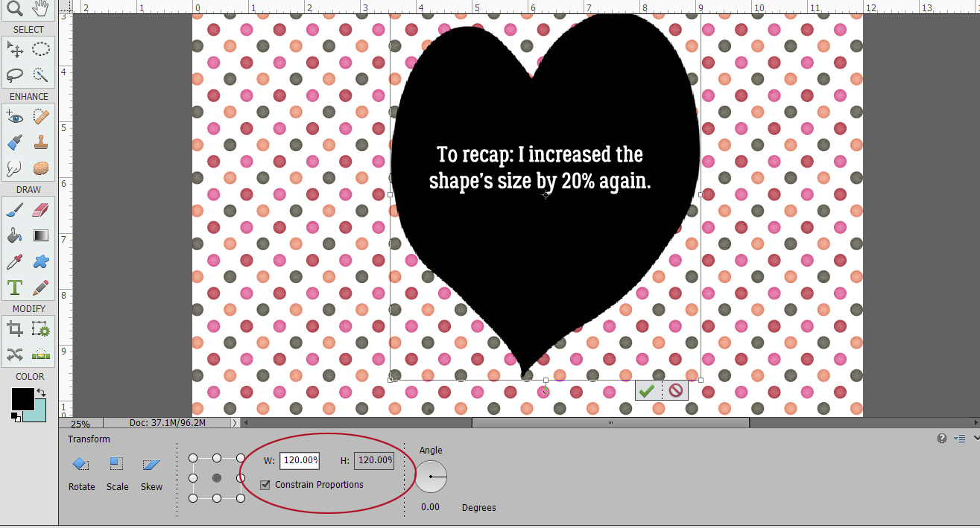
Task: Set reference point to top-right corner
Action: tap(241, 458)
